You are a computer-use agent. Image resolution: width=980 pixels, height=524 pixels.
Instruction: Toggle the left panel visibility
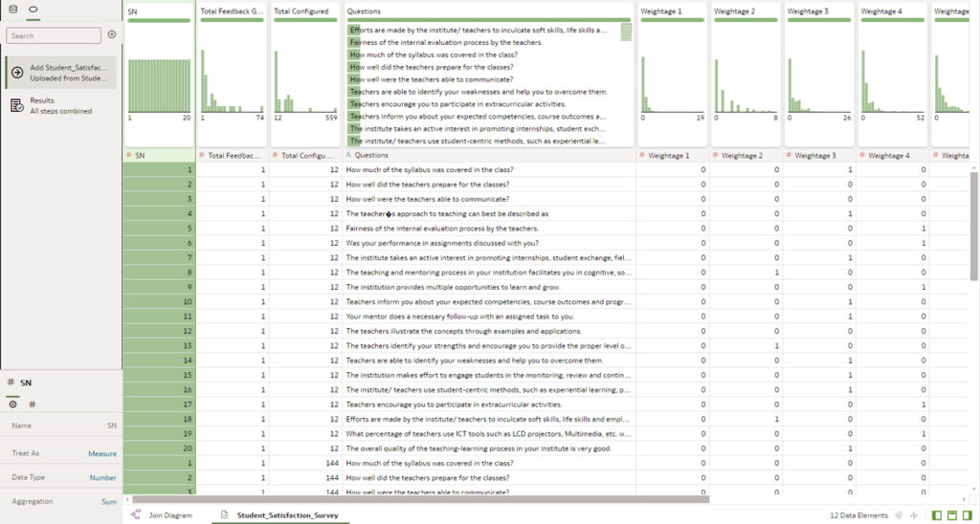938,515
